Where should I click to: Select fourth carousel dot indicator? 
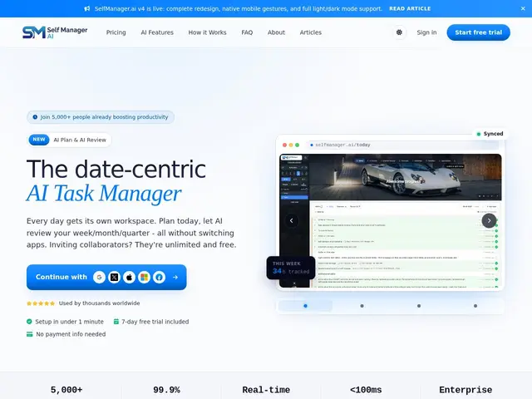point(475,306)
